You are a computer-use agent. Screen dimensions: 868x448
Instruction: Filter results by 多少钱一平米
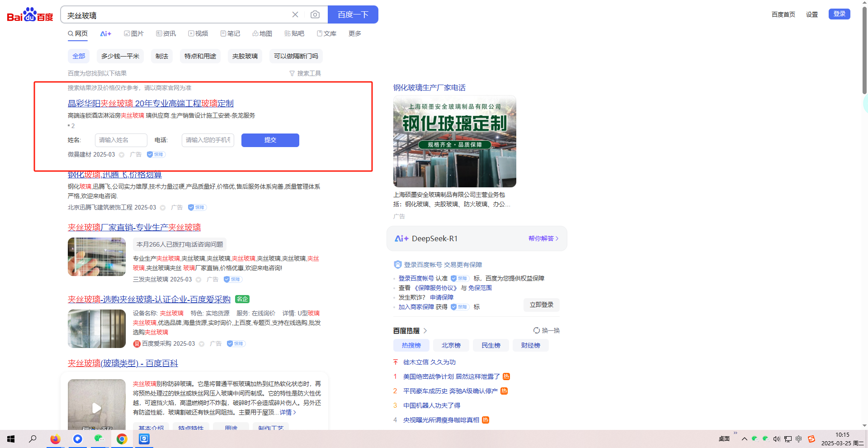click(x=120, y=56)
